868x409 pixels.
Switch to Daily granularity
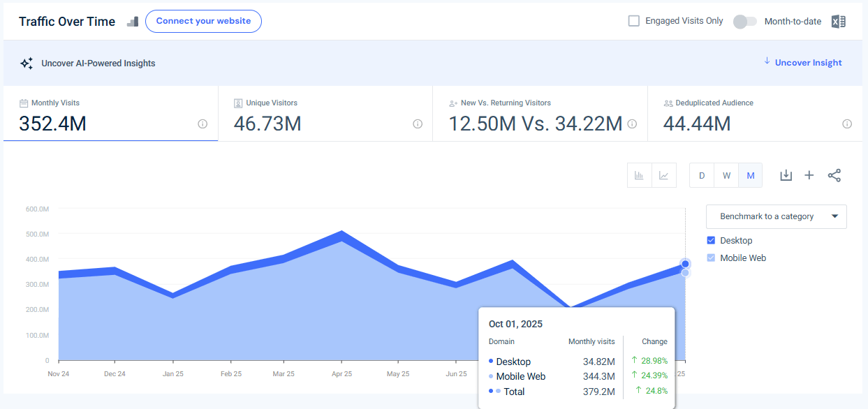pyautogui.click(x=702, y=175)
